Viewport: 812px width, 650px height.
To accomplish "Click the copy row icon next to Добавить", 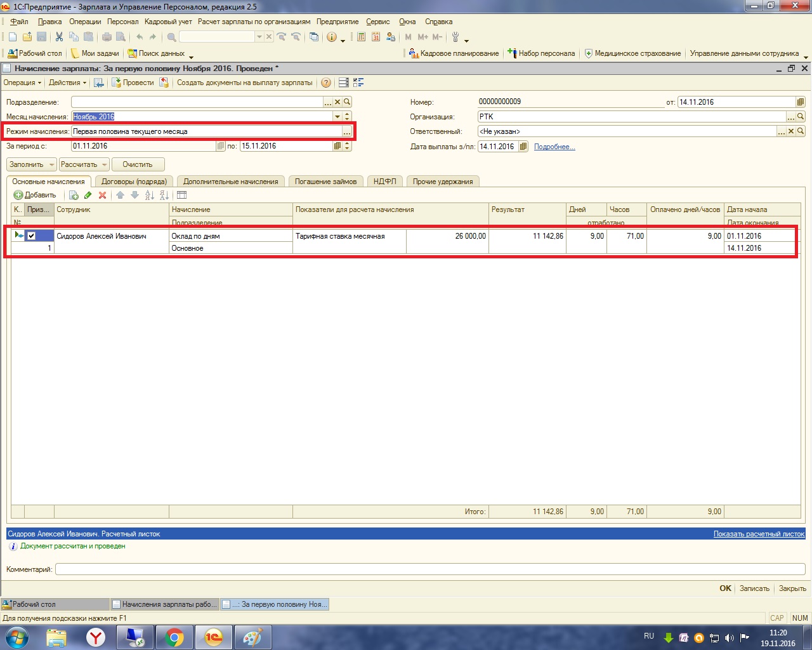I will [74, 195].
